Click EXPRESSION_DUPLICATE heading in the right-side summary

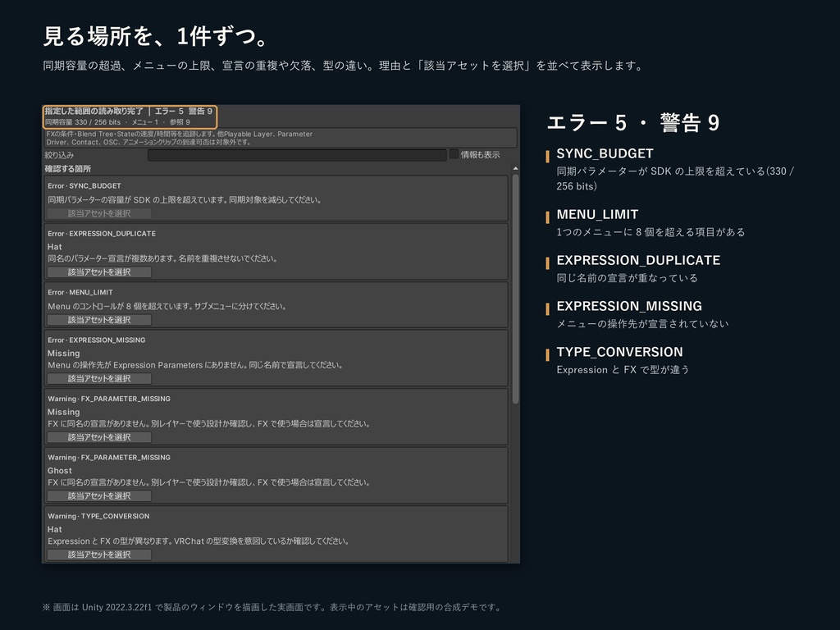tap(638, 260)
